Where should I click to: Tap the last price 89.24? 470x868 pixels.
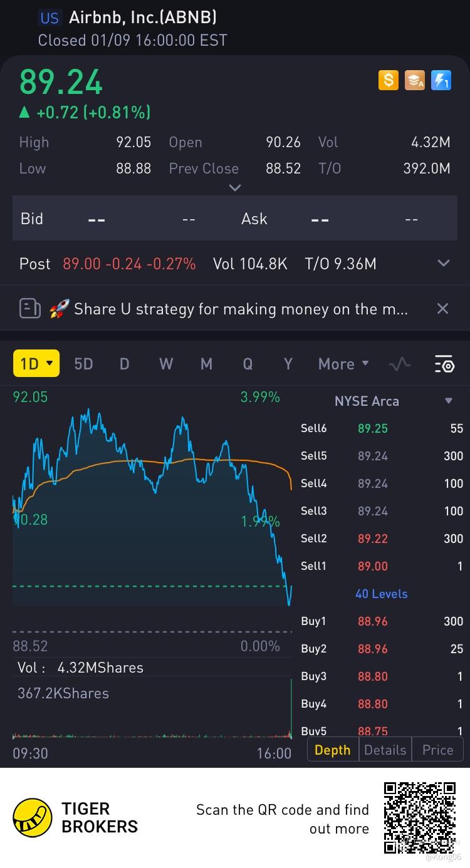tap(61, 82)
